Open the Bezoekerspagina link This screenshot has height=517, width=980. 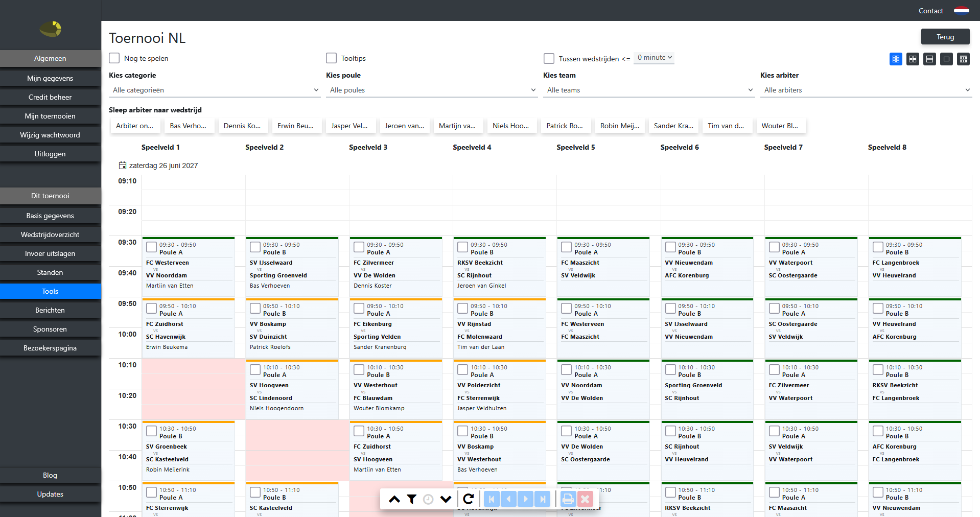50,348
